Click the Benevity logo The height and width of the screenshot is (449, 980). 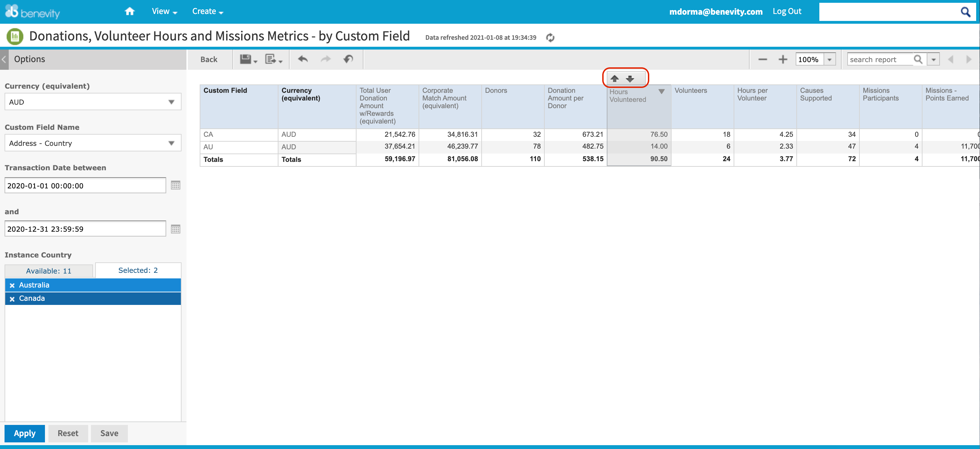click(33, 12)
